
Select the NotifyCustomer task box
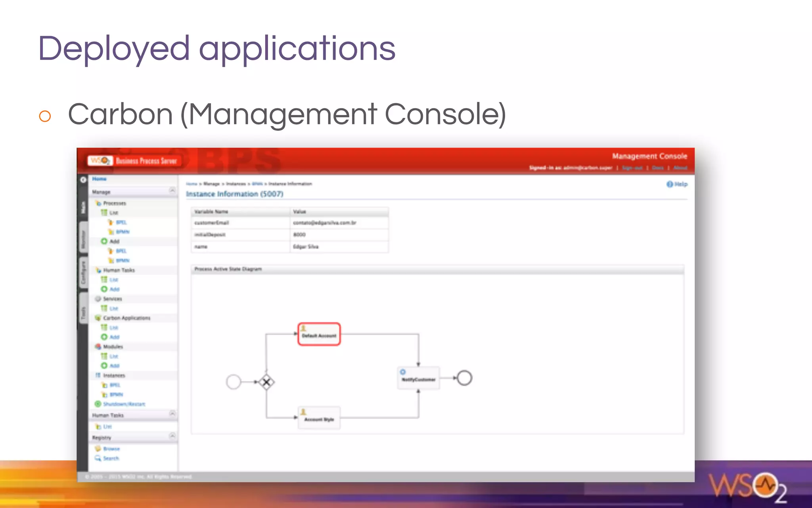point(418,378)
